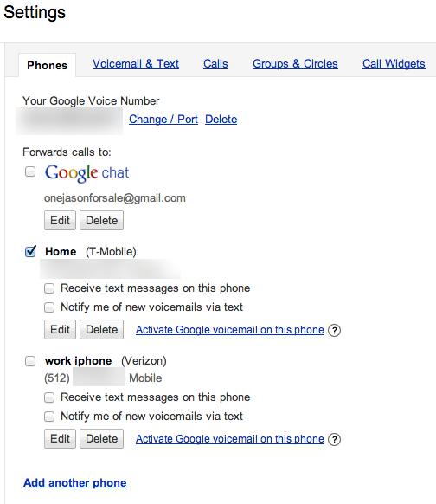Open the Voicemail & Text tab
The height and width of the screenshot is (504, 436).
(x=136, y=63)
